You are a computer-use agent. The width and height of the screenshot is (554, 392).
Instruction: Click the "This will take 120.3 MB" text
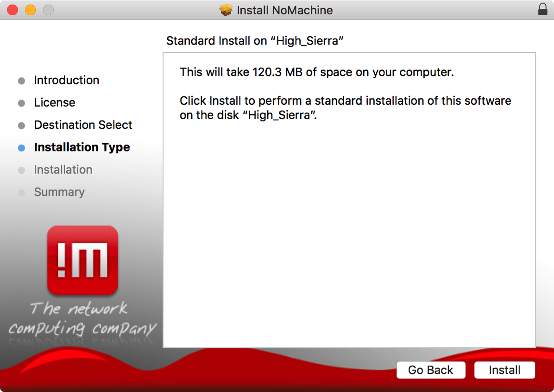pos(316,72)
